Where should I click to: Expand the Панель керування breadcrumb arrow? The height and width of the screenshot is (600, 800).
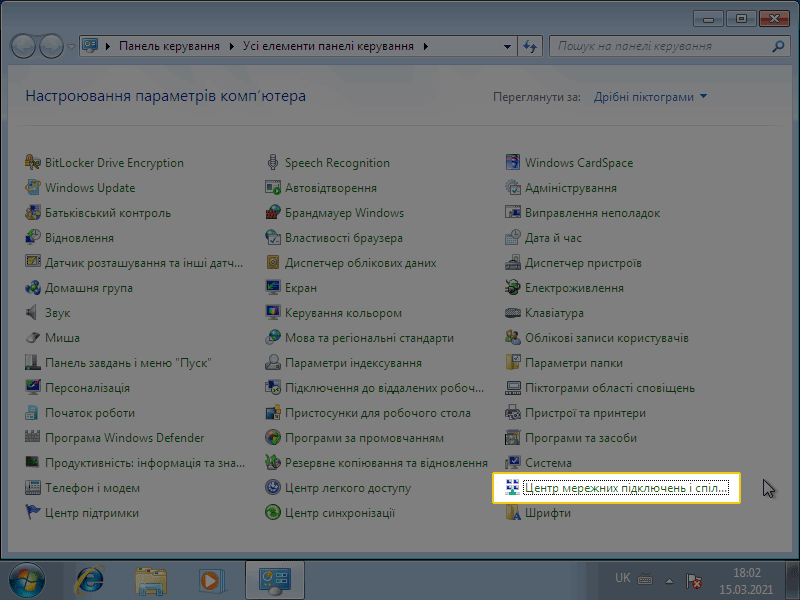click(x=232, y=46)
